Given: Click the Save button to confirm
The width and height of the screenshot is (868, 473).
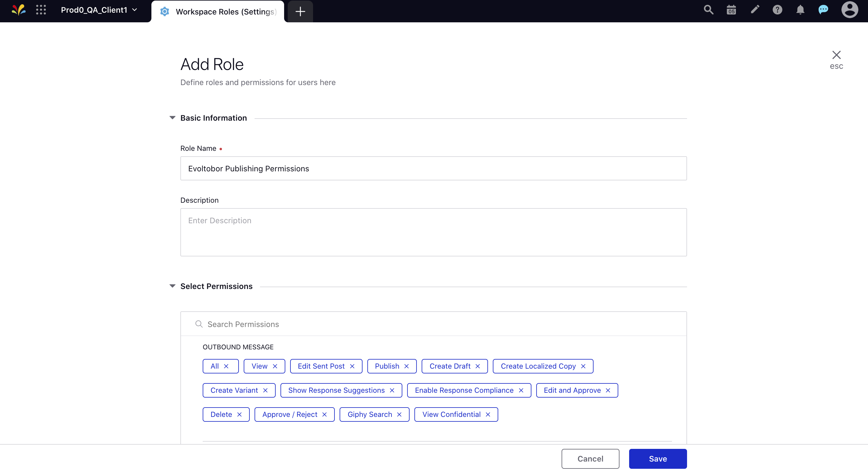Looking at the screenshot, I should [658, 459].
